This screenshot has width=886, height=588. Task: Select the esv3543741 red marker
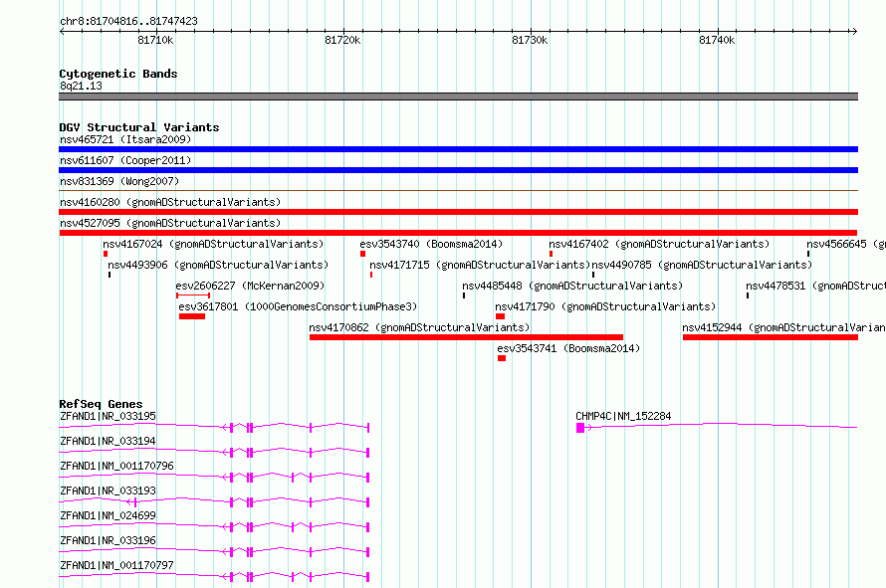[502, 358]
